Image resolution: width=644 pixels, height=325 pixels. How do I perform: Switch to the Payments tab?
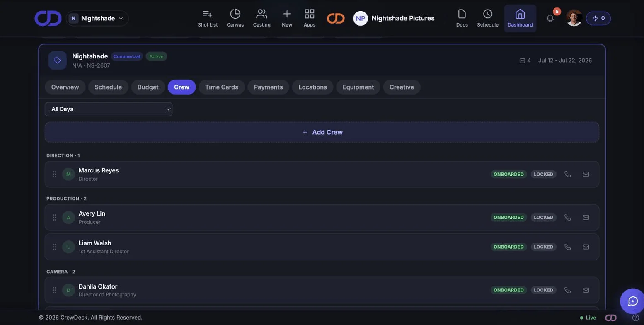[269, 87]
